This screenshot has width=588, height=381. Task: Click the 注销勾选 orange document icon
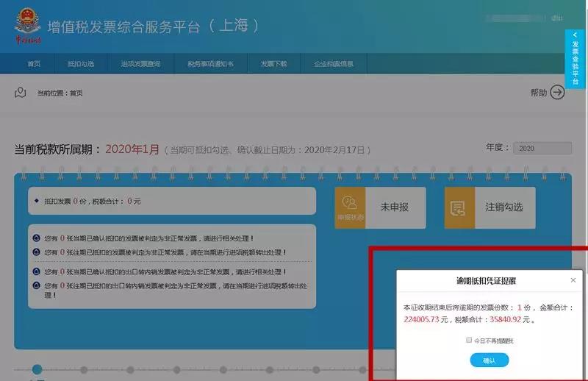pyautogui.click(x=460, y=207)
